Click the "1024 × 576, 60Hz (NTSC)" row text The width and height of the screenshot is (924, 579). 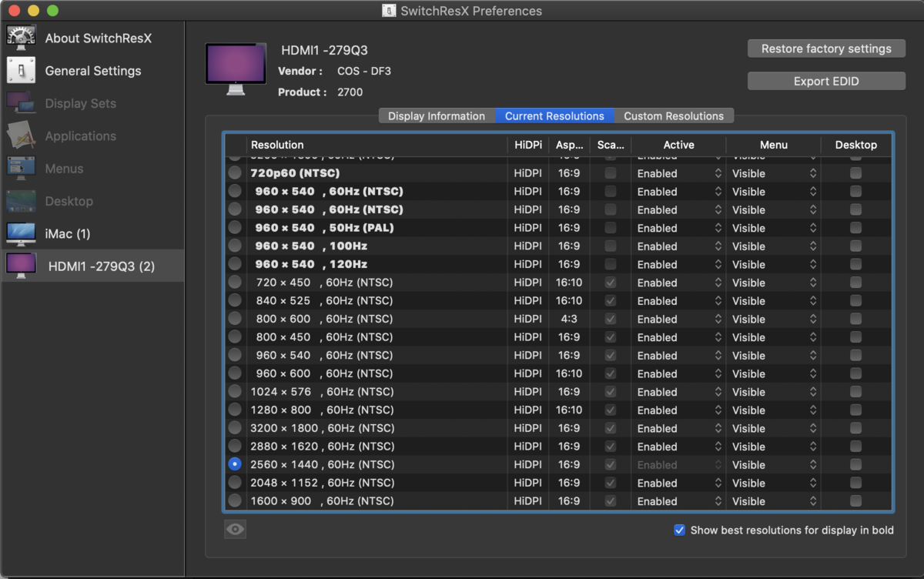tap(322, 392)
